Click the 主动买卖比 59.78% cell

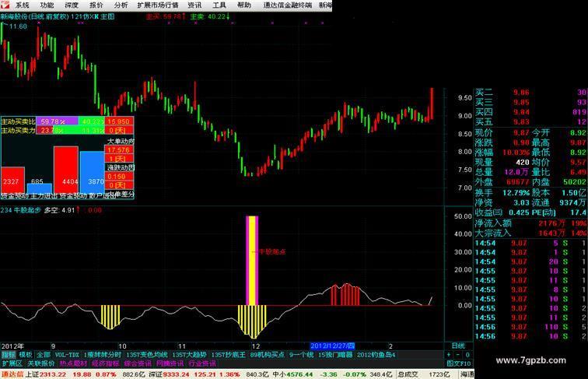[58, 121]
